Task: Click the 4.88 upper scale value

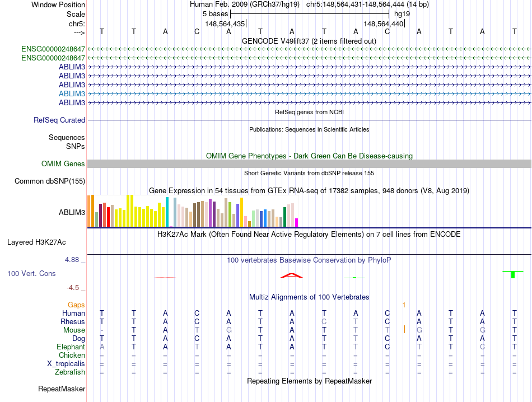Action: (x=72, y=260)
